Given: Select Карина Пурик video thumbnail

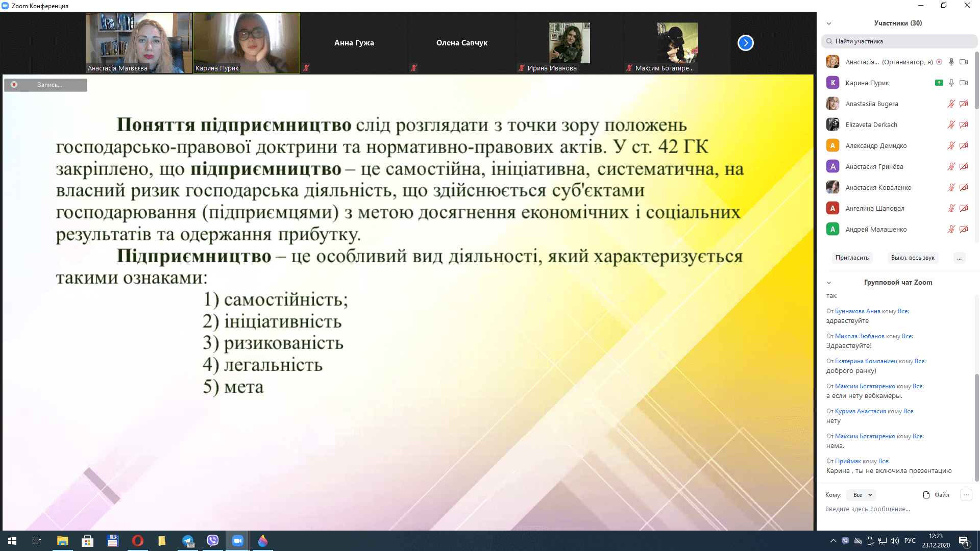Looking at the screenshot, I should pos(246,43).
